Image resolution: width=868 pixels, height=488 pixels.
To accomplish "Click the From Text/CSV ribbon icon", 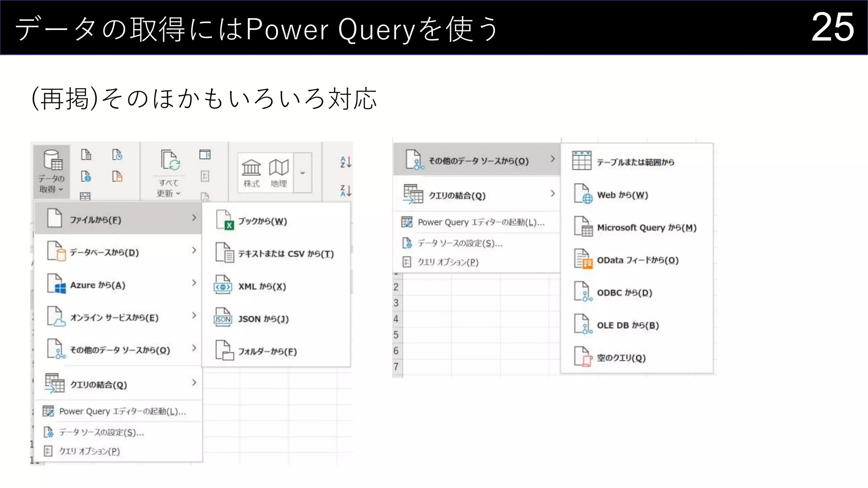I will click(x=86, y=155).
